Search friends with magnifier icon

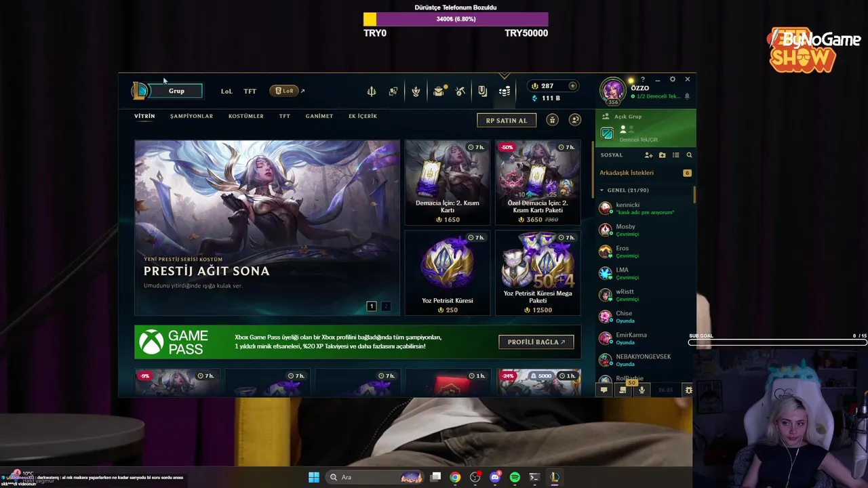(x=689, y=155)
